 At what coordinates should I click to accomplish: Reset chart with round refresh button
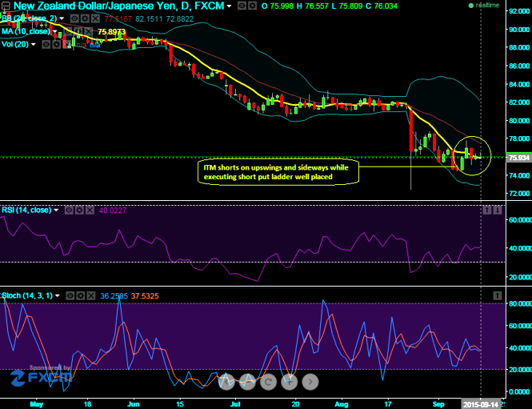[268, 382]
